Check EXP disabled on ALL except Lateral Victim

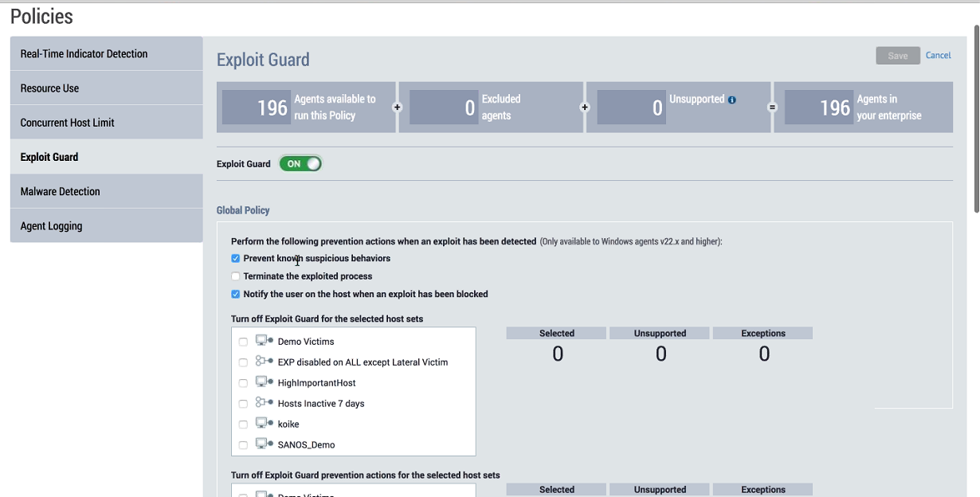pyautogui.click(x=243, y=362)
